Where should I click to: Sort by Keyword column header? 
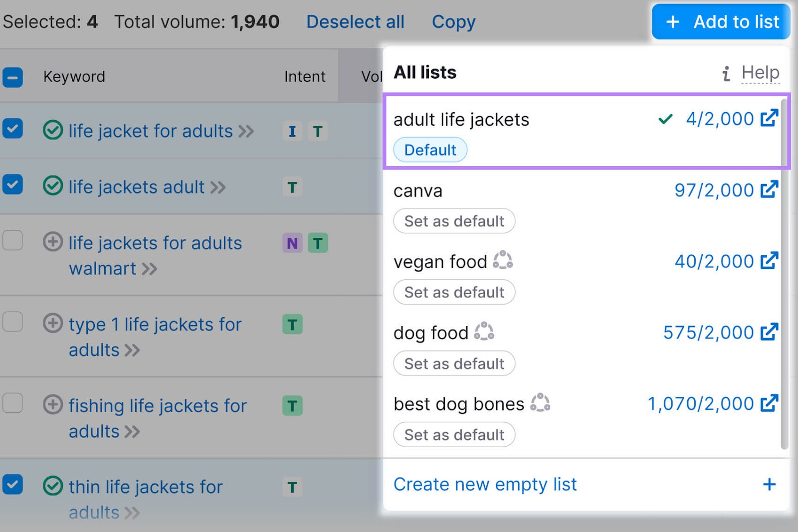pyautogui.click(x=74, y=76)
